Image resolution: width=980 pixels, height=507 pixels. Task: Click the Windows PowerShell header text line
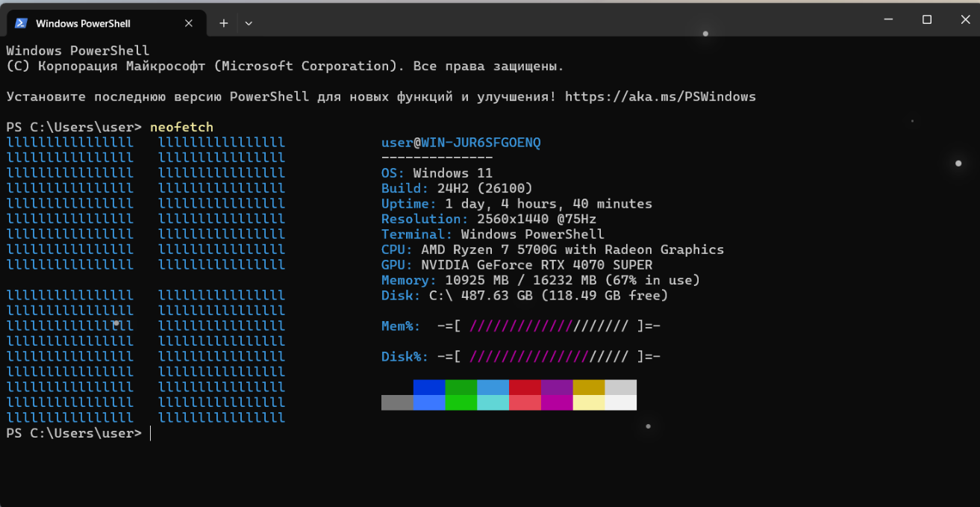[78, 51]
